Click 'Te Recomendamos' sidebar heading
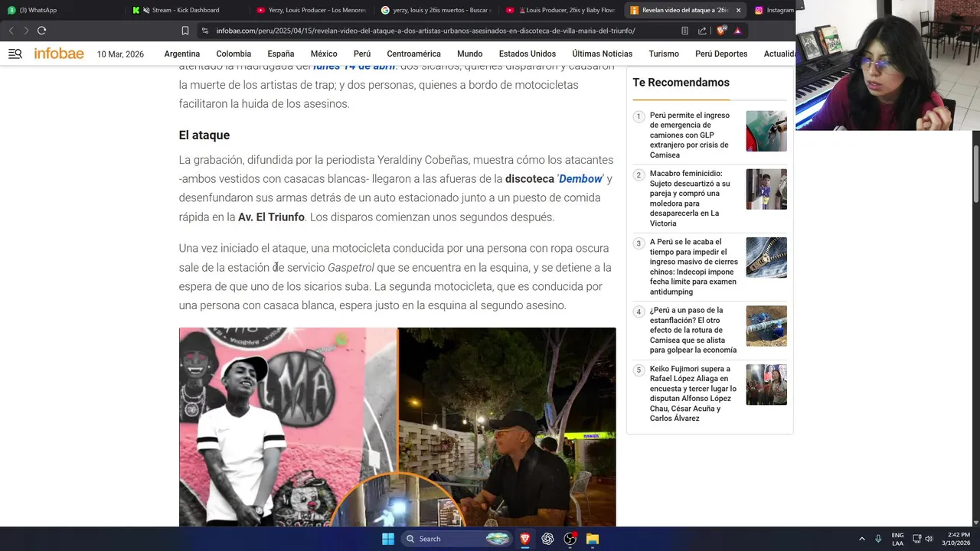The image size is (980, 551). coord(681,83)
